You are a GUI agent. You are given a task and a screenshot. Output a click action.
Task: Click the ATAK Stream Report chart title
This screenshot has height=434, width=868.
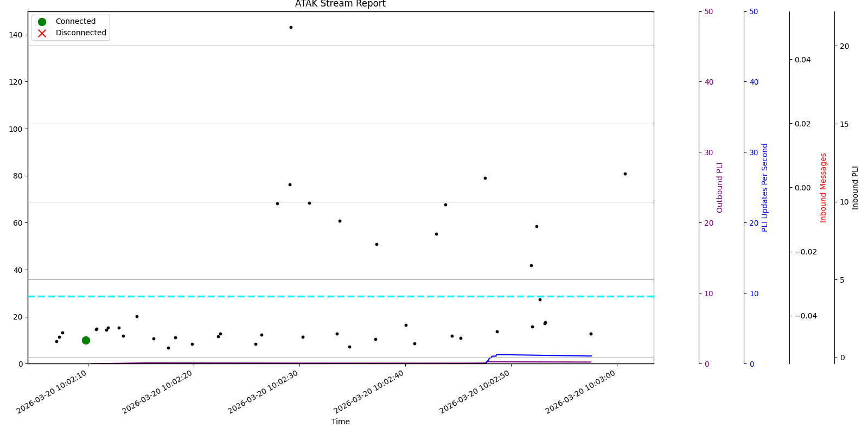tap(340, 4)
